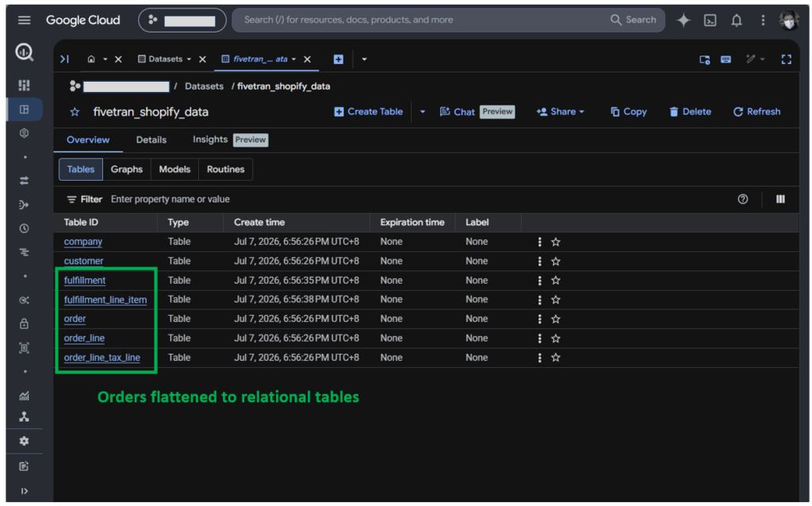Open notifications bell

click(736, 20)
